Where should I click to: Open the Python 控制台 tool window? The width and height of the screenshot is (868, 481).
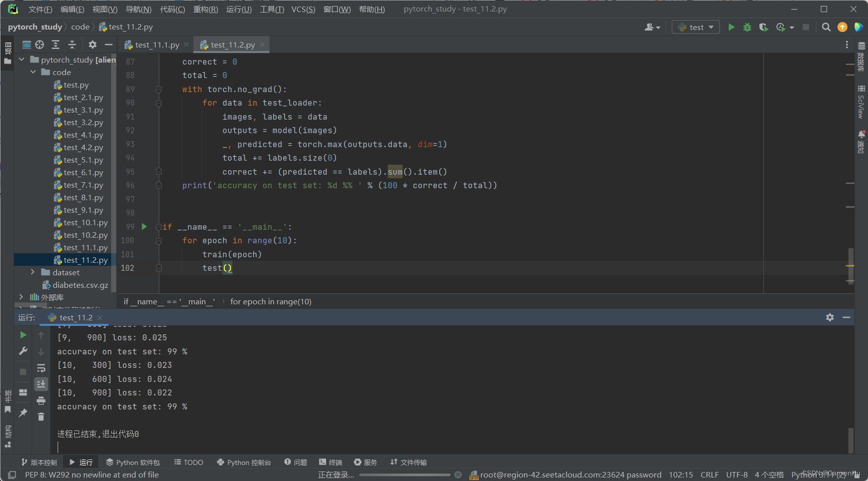point(243,462)
